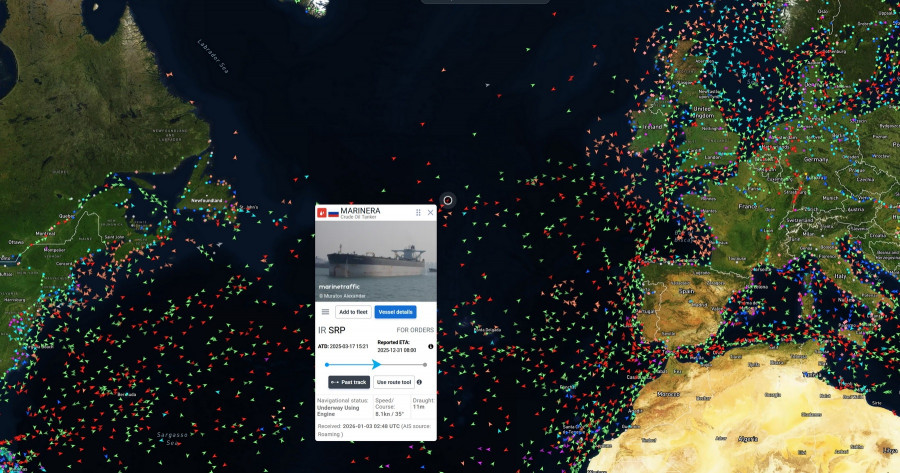Open Vessel details page
This screenshot has height=473, width=900.
tap(396, 312)
